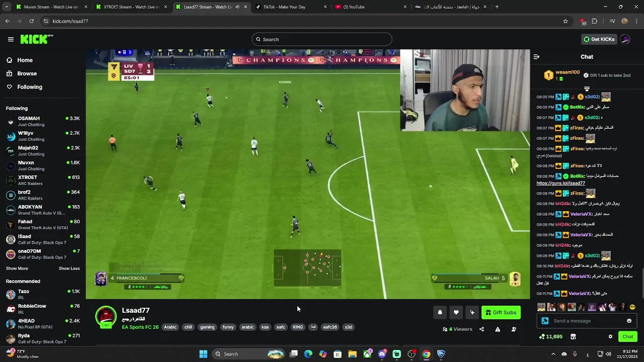Open the guns.lol/lsaad77 chat link
Viewport: 644px width, 362px height.
pyautogui.click(x=560, y=184)
